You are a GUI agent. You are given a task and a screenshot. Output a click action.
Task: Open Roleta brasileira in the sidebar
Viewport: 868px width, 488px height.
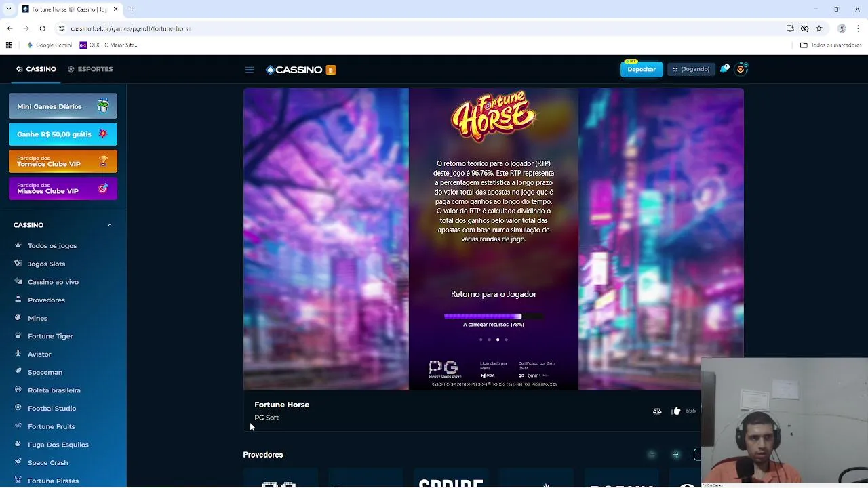pyautogui.click(x=54, y=390)
